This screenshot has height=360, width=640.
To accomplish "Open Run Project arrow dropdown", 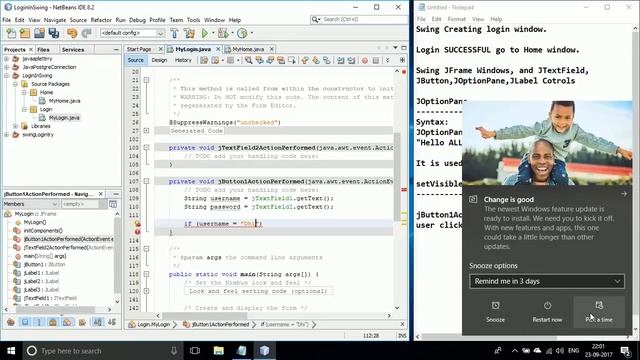I will [213, 33].
